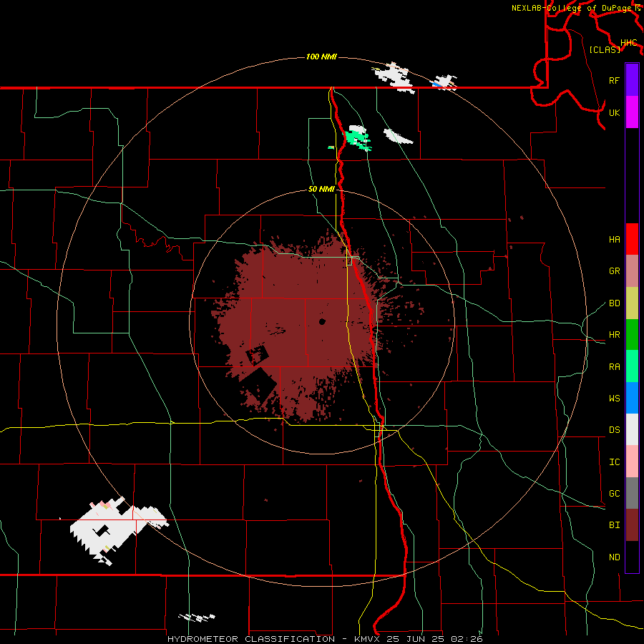Viewport: 644px width, 644px height.
Task: Click the 100 NMI range ring label
Action: click(321, 57)
